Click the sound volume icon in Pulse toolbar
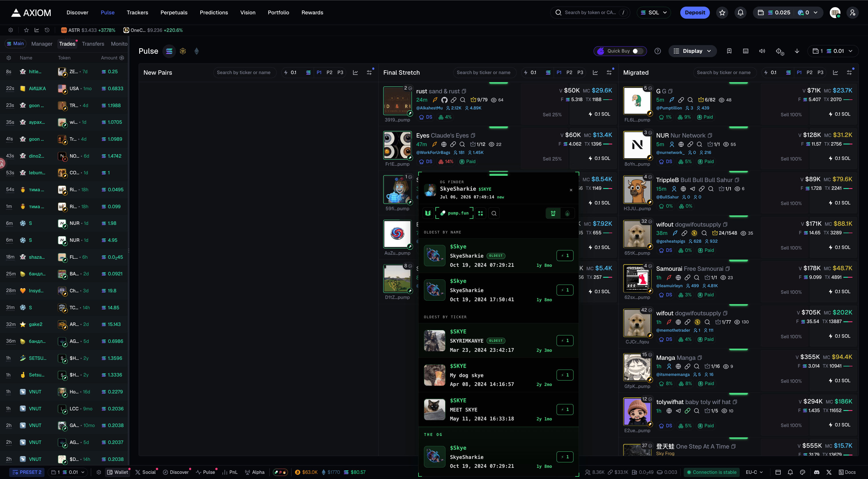Viewport: 868px width, 479px height. click(x=762, y=51)
